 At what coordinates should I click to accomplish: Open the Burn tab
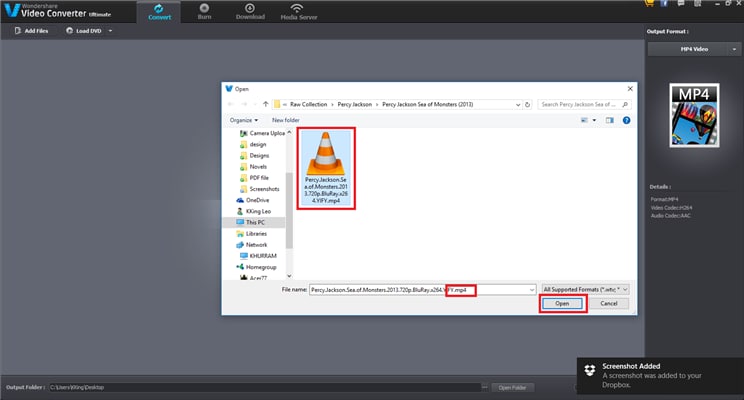[x=205, y=12]
